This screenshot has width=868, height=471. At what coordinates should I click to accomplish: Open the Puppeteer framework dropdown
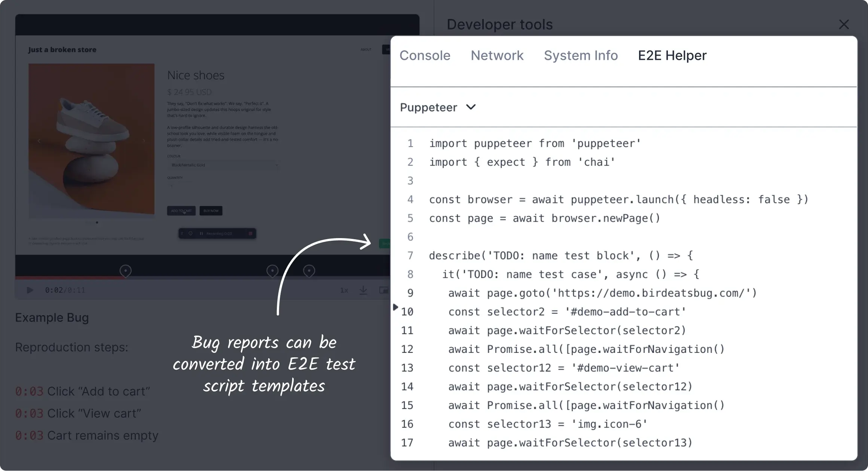coord(438,107)
